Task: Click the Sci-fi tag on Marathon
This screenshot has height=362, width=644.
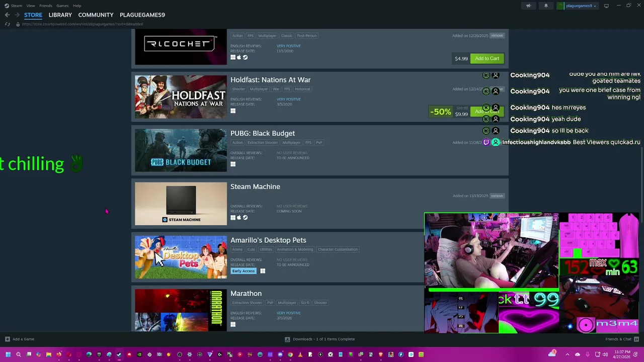Action: click(305, 303)
